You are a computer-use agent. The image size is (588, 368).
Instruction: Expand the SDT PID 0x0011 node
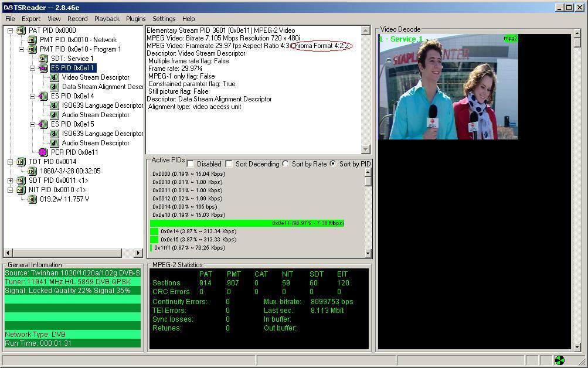pyautogui.click(x=10, y=180)
